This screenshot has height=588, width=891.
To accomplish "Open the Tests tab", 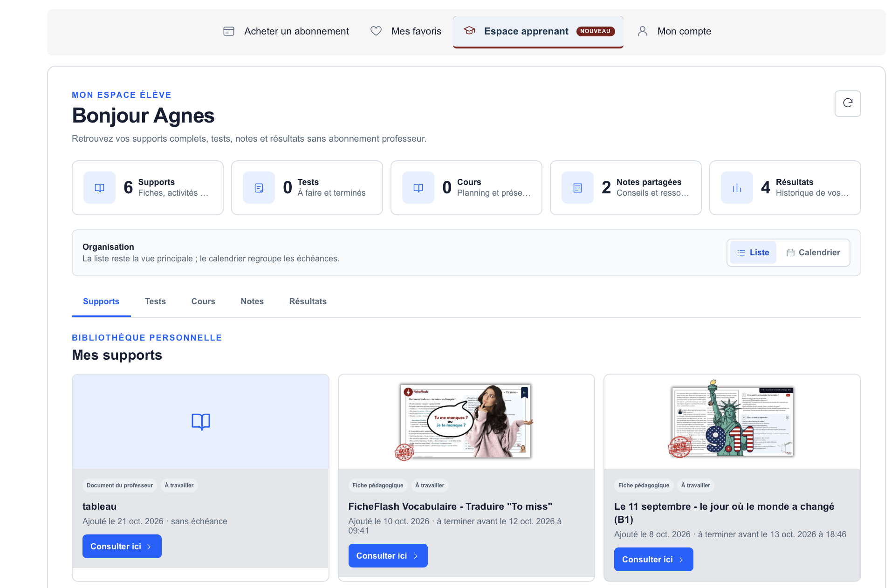I will [155, 301].
